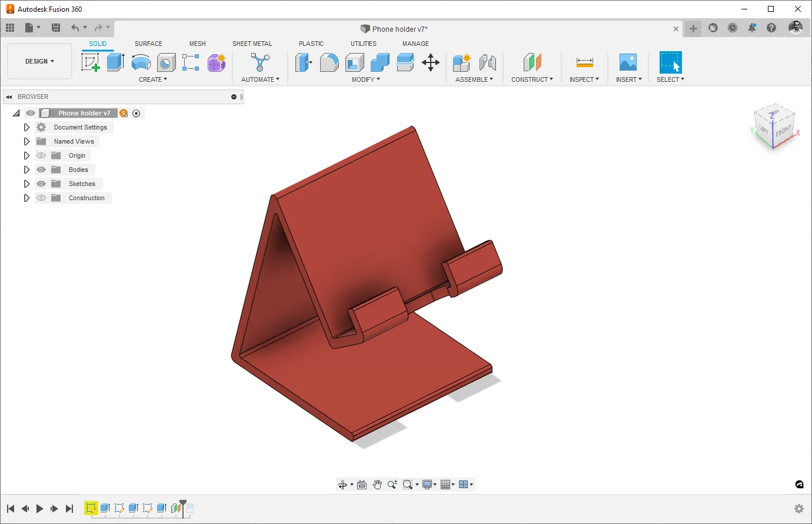Open the Measure tool

click(585, 62)
